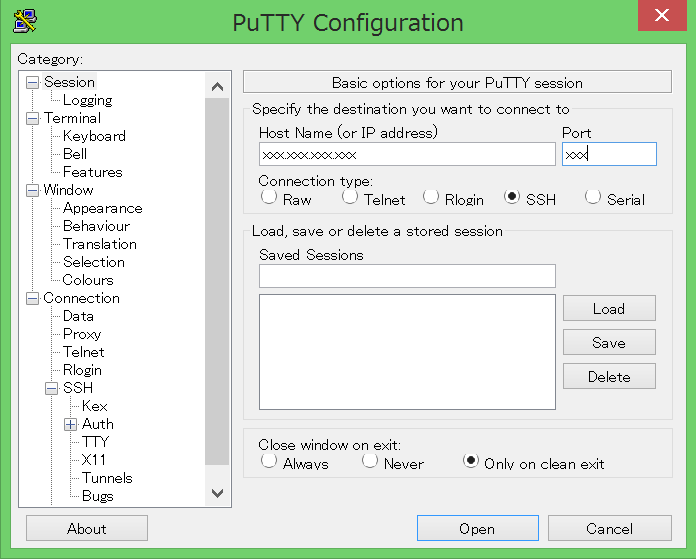Open the Translation settings category
696x559 pixels.
pos(99,244)
